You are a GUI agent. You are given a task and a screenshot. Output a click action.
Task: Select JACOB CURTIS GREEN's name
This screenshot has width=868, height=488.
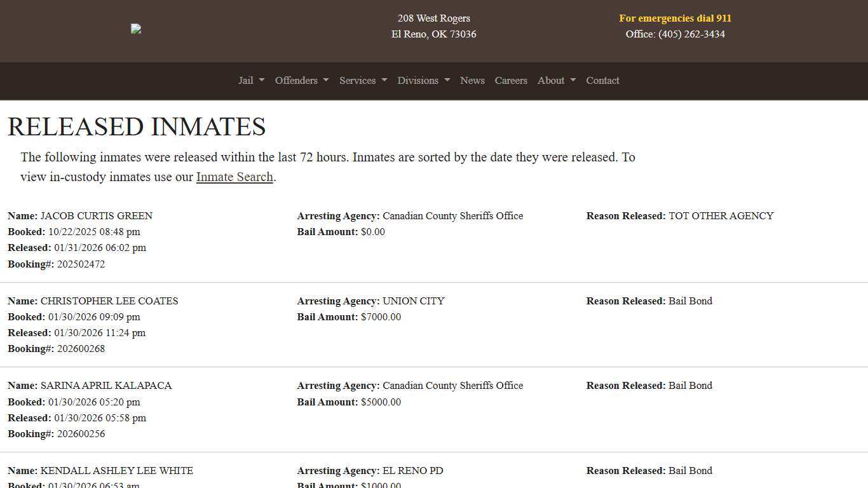(96, 215)
